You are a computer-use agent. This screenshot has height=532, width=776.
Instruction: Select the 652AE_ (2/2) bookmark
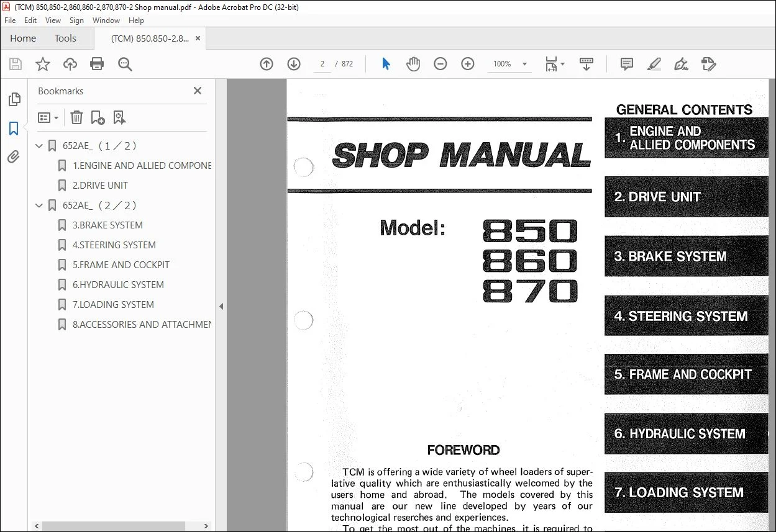99,205
